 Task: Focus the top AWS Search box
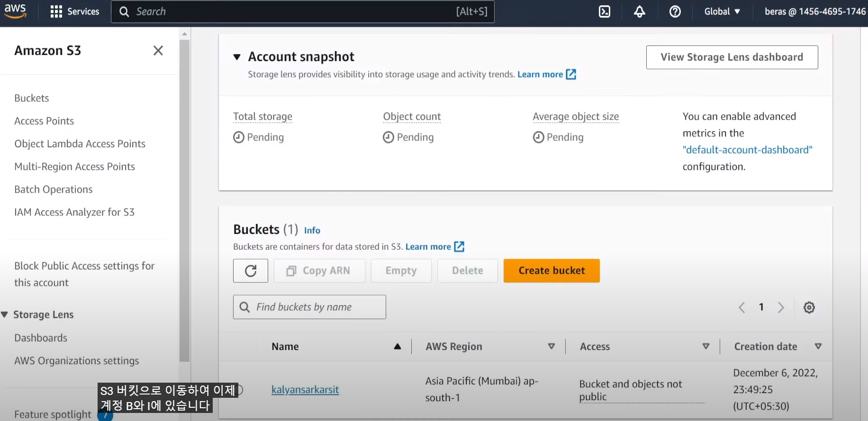(x=303, y=11)
